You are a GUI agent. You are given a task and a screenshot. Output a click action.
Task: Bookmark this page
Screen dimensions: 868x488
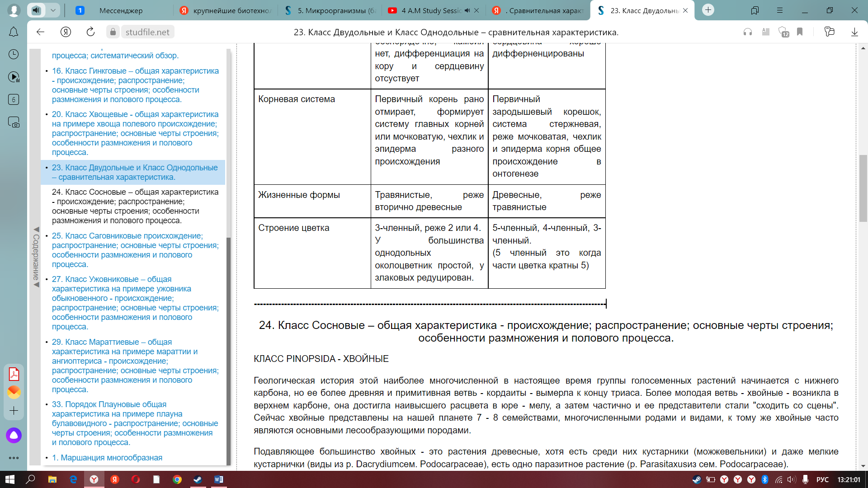coord(800,32)
